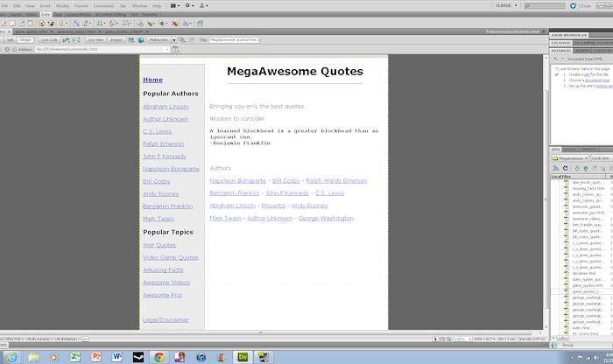Image resolution: width=613 pixels, height=364 pixels.
Task: Click the File management arrows icon
Action: [x=131, y=40]
